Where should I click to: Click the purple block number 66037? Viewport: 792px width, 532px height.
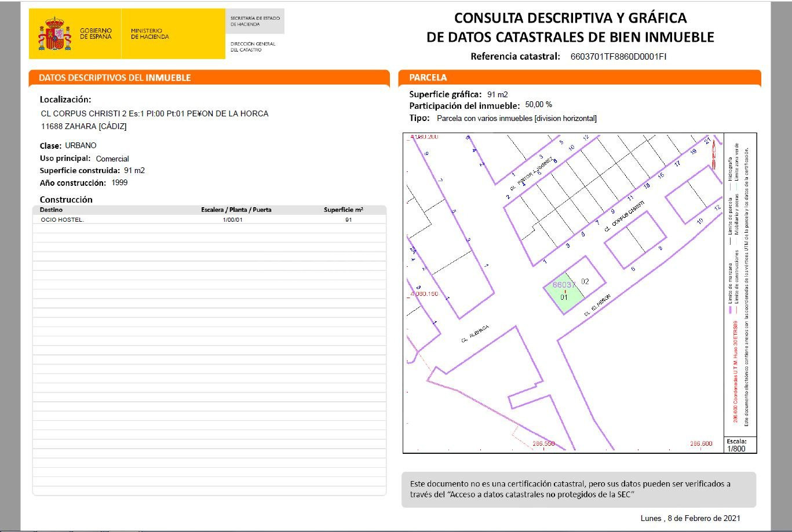click(564, 285)
